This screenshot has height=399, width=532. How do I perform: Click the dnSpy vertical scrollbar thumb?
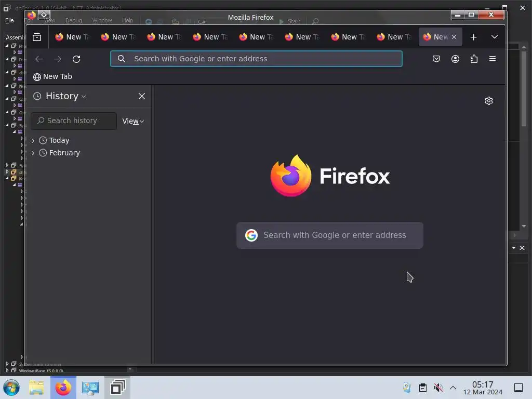tap(524, 89)
